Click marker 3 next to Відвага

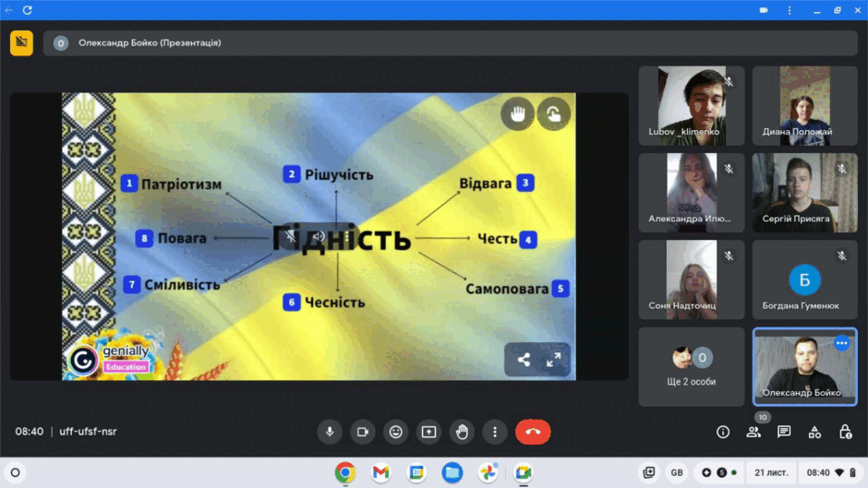pos(525,183)
